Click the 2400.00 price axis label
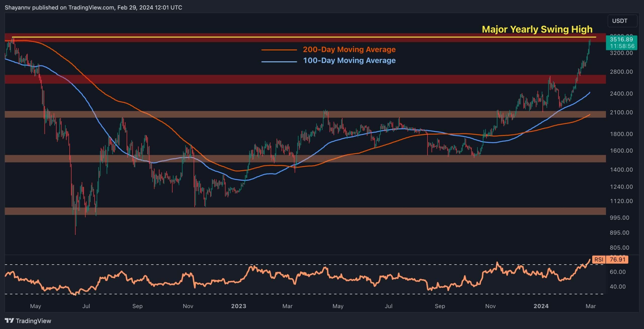Screen dimensions: 644x329 click(x=621, y=94)
